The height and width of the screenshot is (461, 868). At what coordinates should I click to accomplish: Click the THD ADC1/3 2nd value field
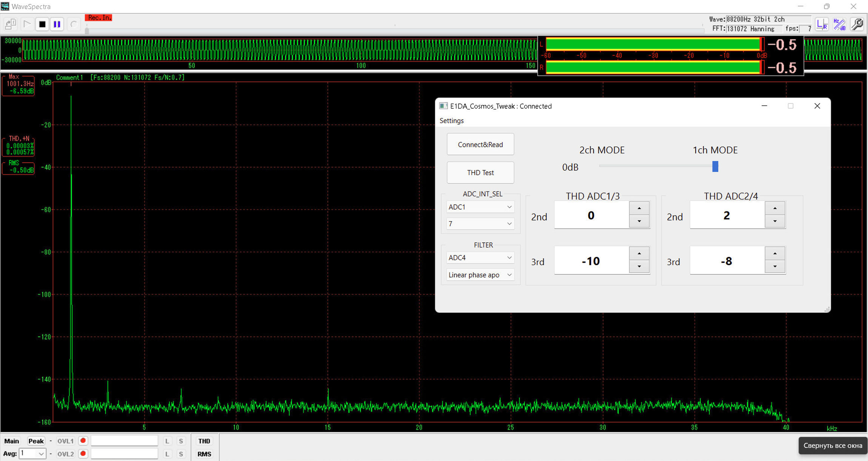click(591, 215)
